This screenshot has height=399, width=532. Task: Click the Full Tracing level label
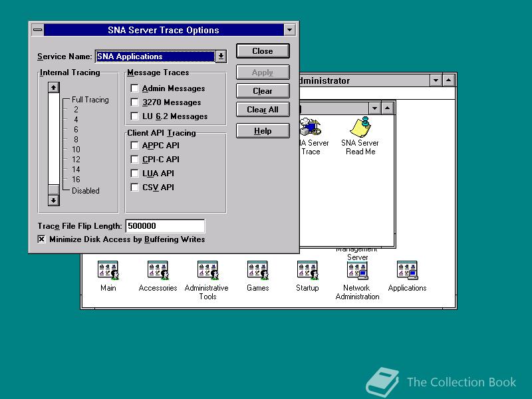90,100
